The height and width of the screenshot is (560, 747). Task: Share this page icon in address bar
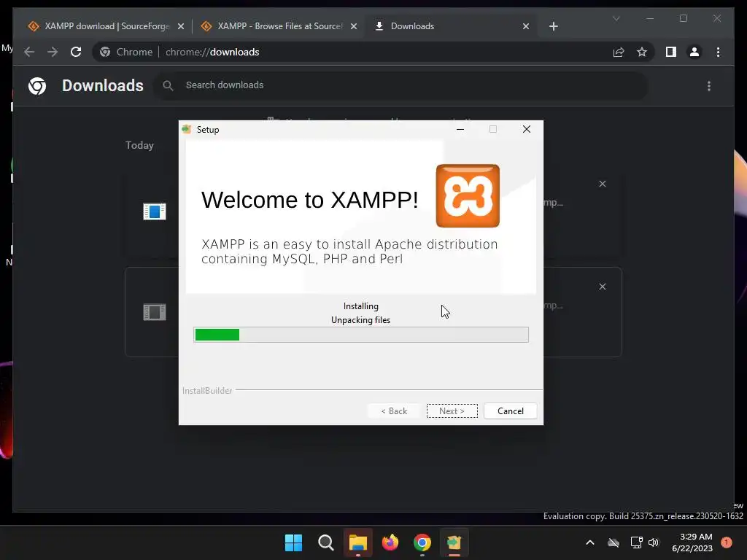619,52
